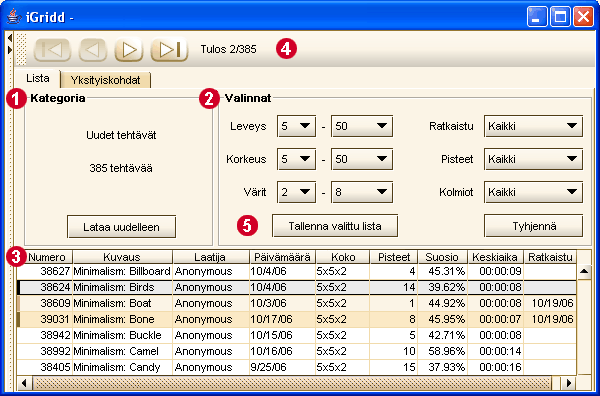Sort by Numero column header
Viewport: 600px width, 396px height.
(x=46, y=257)
